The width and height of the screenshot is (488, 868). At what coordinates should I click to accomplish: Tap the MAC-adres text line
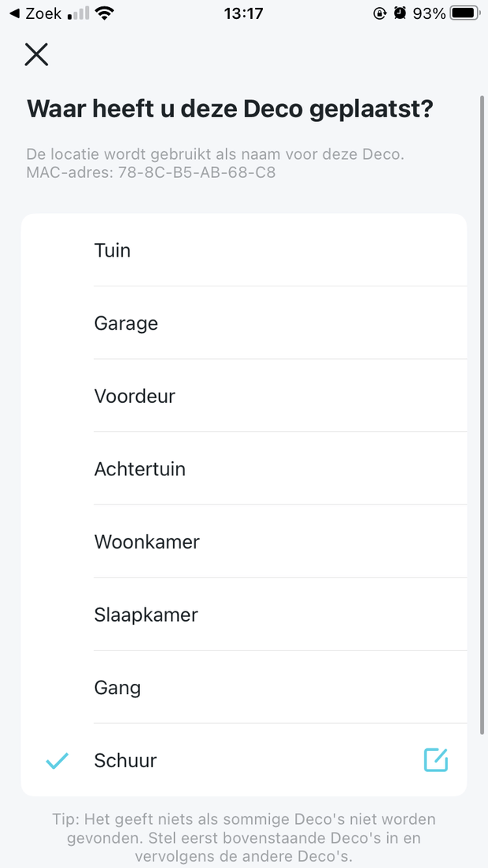tap(151, 172)
